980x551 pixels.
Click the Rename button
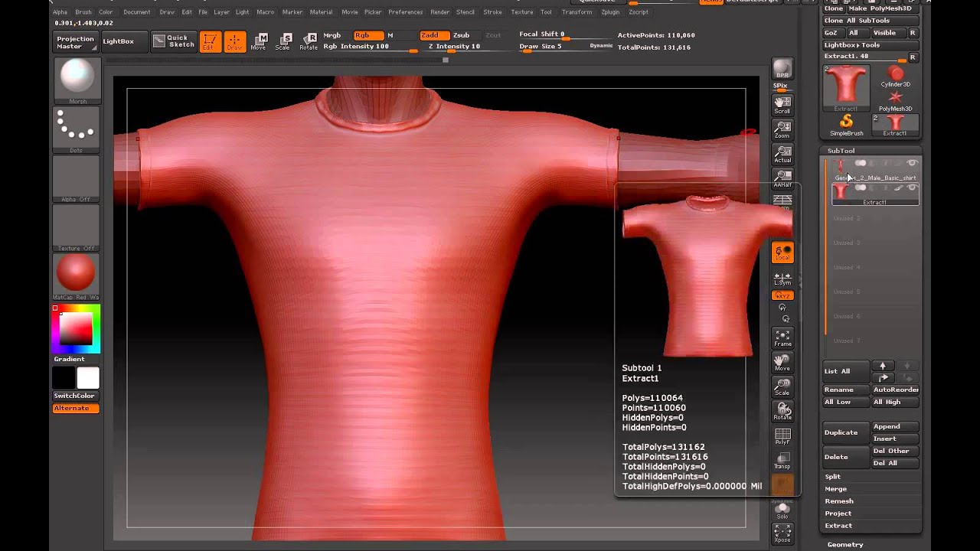(x=846, y=390)
